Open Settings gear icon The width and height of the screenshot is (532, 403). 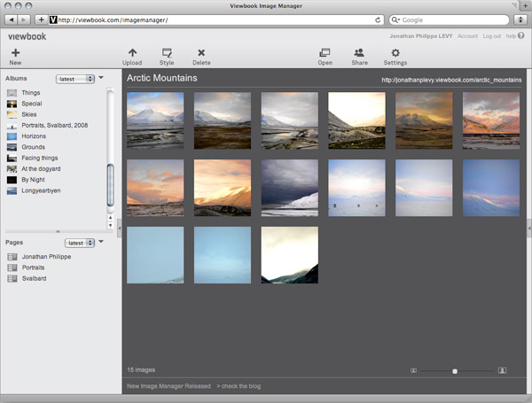point(395,52)
